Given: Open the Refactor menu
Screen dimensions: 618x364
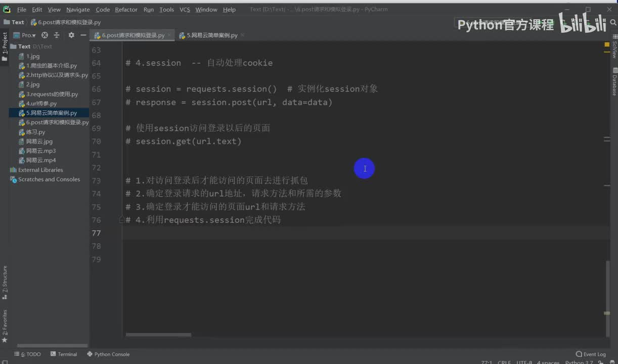Looking at the screenshot, I should click(x=126, y=10).
